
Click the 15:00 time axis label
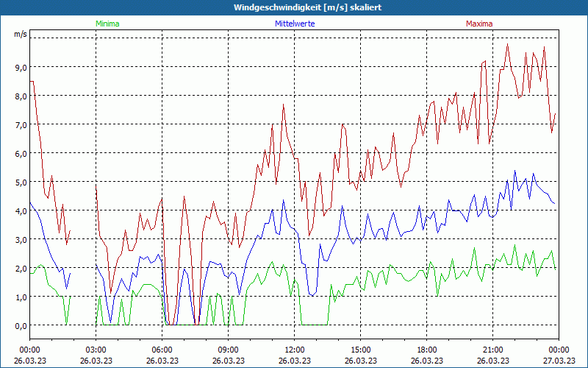pyautogui.click(x=361, y=350)
